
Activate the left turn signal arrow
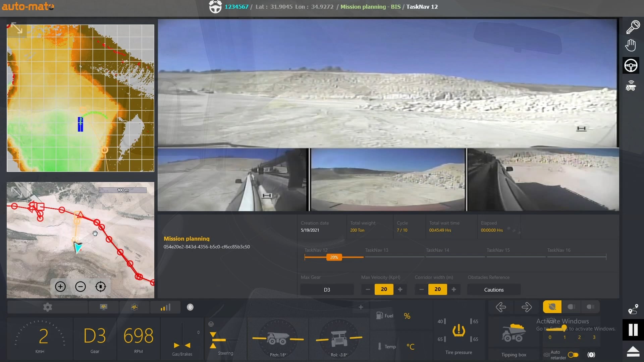(501, 307)
